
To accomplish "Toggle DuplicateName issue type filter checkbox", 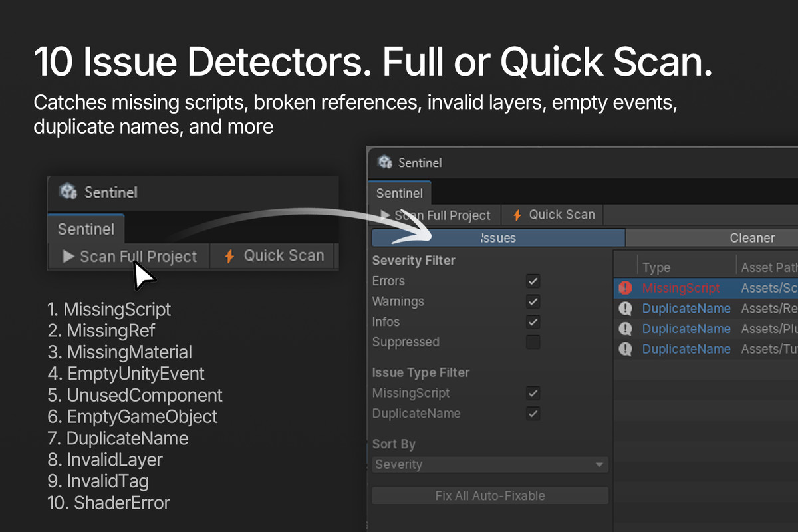I will click(533, 414).
